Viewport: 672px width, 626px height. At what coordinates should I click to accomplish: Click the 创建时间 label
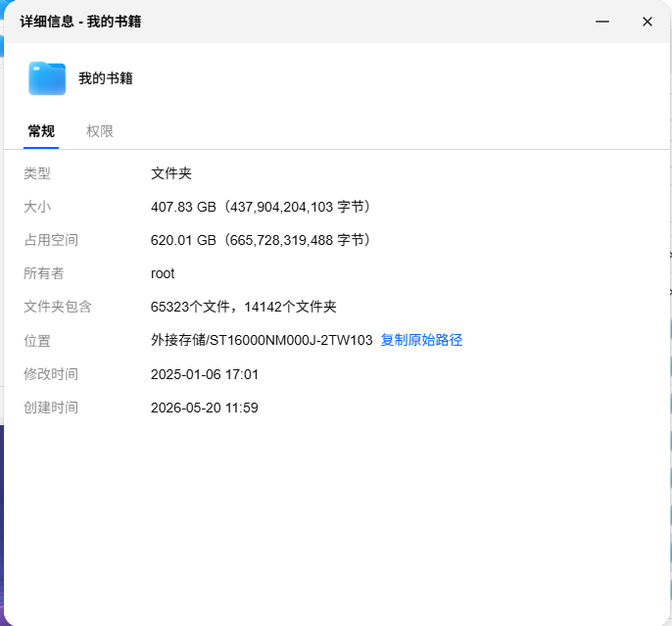click(51, 408)
